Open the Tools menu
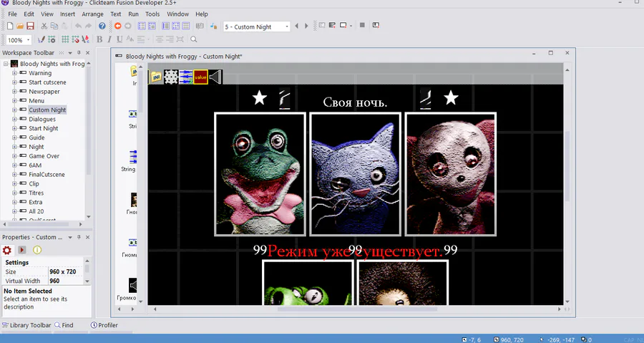 (152, 14)
